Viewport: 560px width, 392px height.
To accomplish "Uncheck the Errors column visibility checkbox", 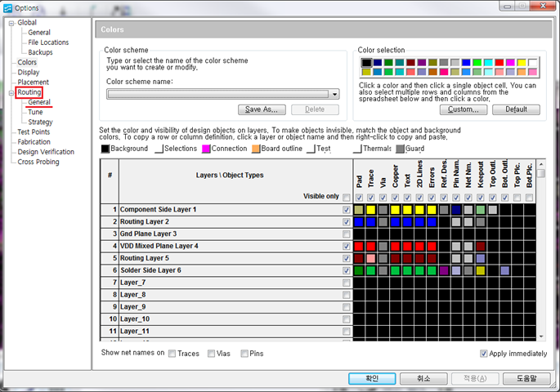I will click(x=432, y=198).
